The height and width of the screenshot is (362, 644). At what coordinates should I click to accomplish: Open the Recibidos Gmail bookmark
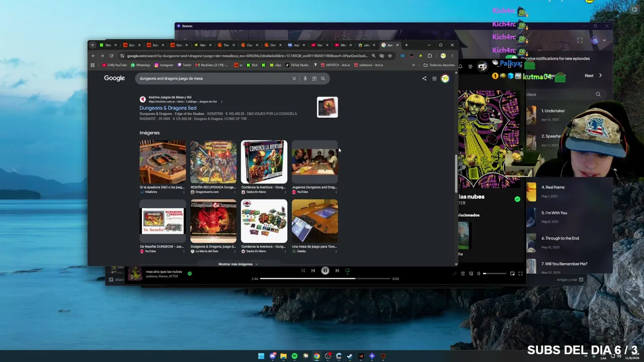click(212, 65)
